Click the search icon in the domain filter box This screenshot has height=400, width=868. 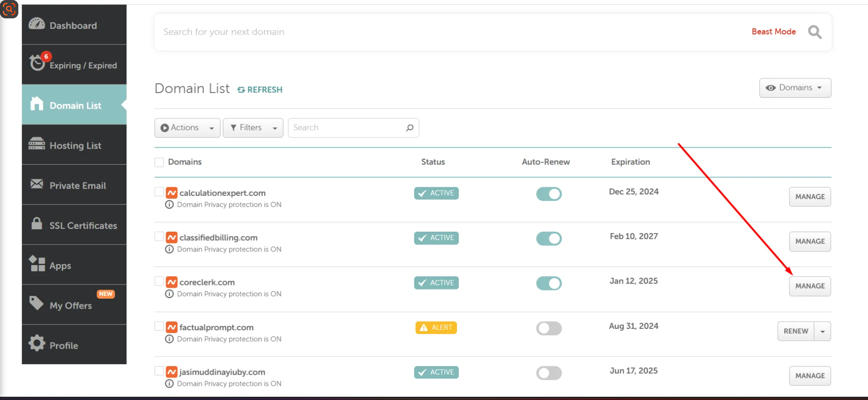pos(410,128)
